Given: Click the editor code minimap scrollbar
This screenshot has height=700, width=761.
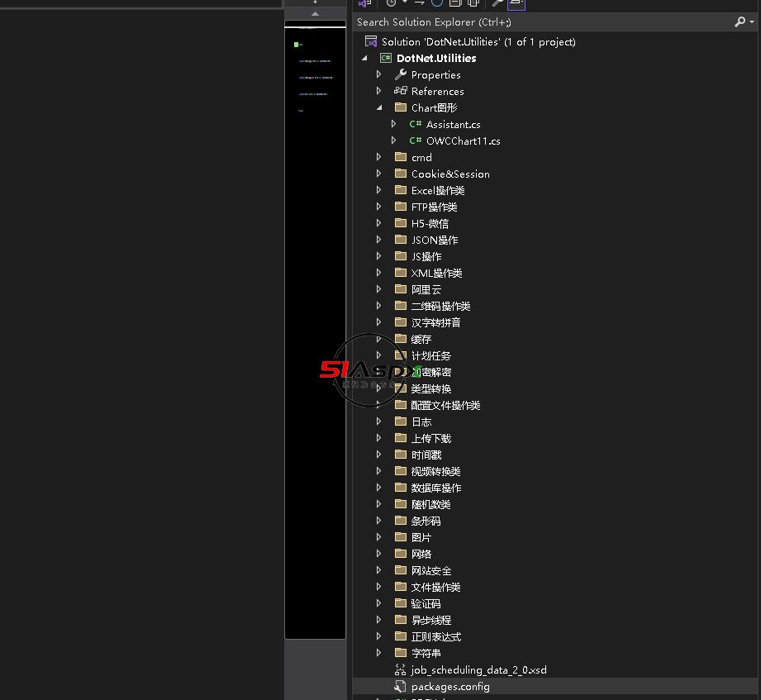Looking at the screenshot, I should (315, 330).
